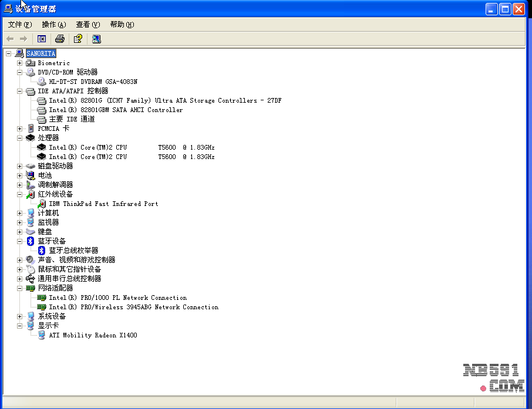Viewport: 532px width, 409px height.
Task: Toggle the show/hide console tree toolbar icon
Action: 42,39
